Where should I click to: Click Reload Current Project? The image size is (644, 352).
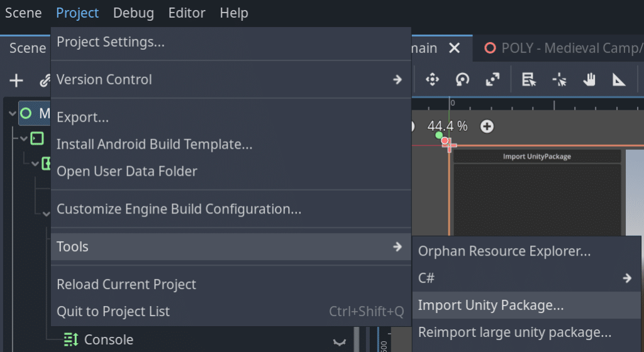(231, 285)
